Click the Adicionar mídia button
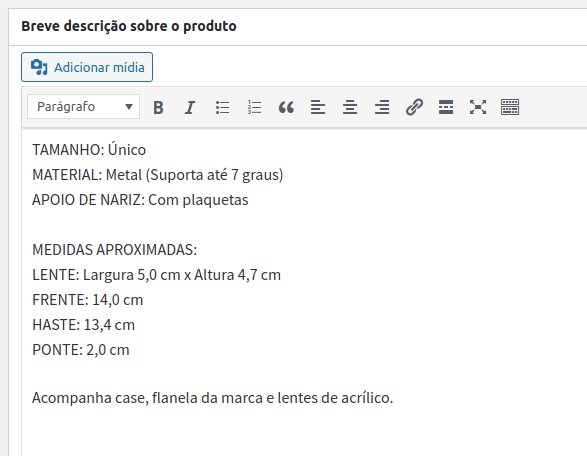Screen dimensions: 587x456 [x=87, y=67]
